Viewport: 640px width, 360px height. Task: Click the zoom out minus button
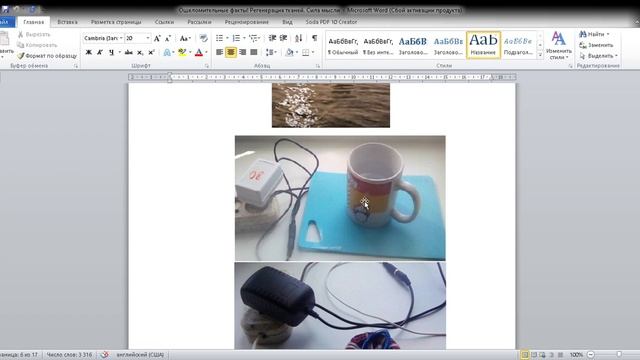point(591,355)
